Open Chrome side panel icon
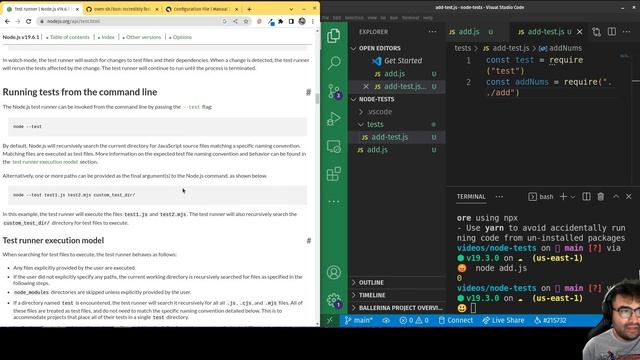Image resolution: width=640 pixels, height=360 pixels. coord(291,21)
